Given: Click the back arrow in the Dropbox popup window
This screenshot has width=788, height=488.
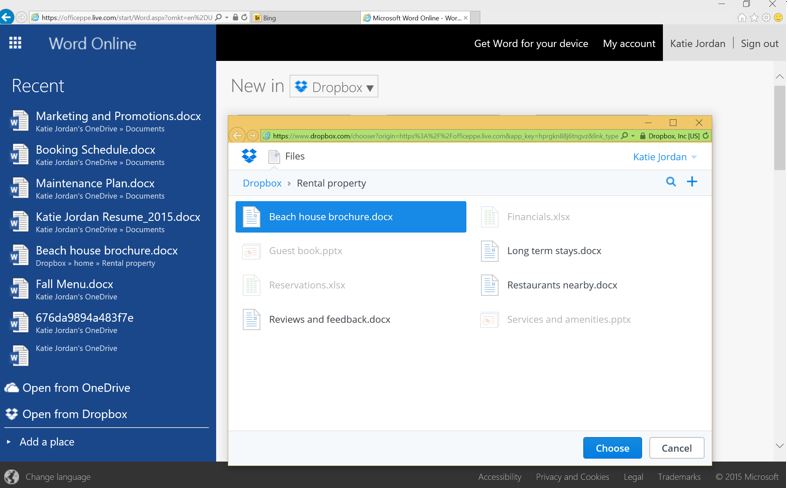Looking at the screenshot, I should [237, 135].
